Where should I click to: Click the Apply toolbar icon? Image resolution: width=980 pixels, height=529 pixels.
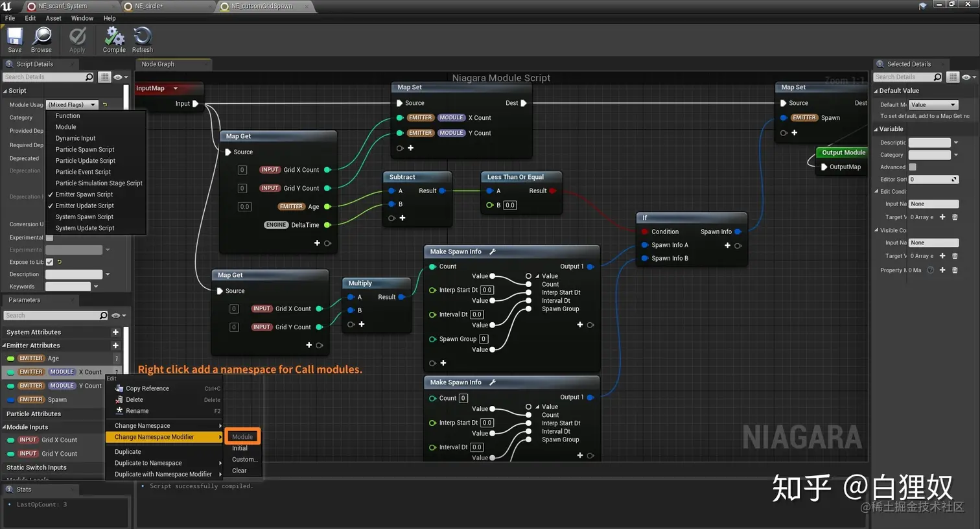coord(77,40)
